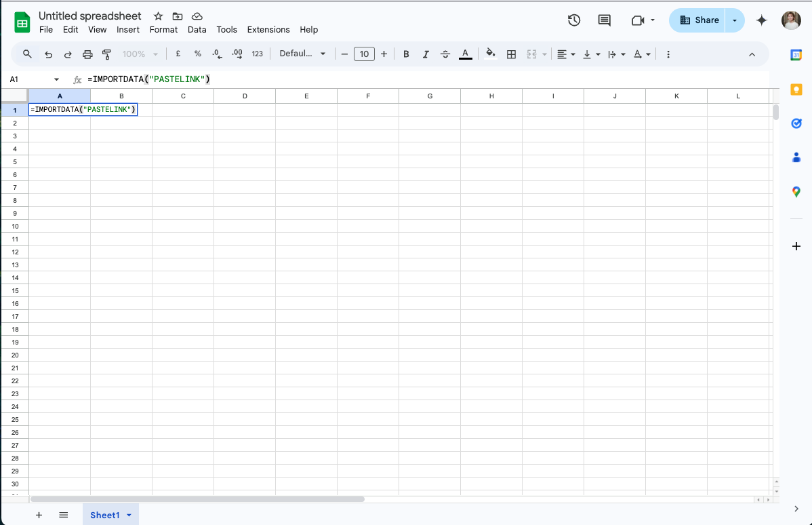Open Sheet1 tab options arrow
This screenshot has width=812, height=525.
(x=129, y=515)
